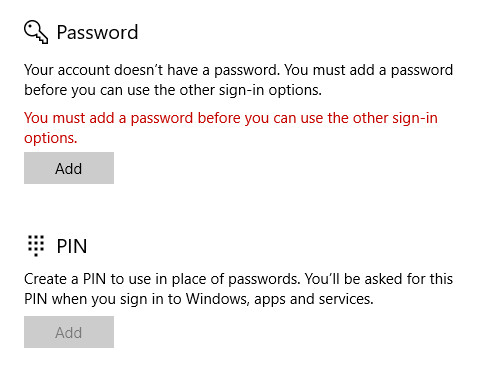Image resolution: width=487 pixels, height=368 pixels.
Task: Click "Create a PIN to use in place of passwords" text
Action: [x=162, y=279]
